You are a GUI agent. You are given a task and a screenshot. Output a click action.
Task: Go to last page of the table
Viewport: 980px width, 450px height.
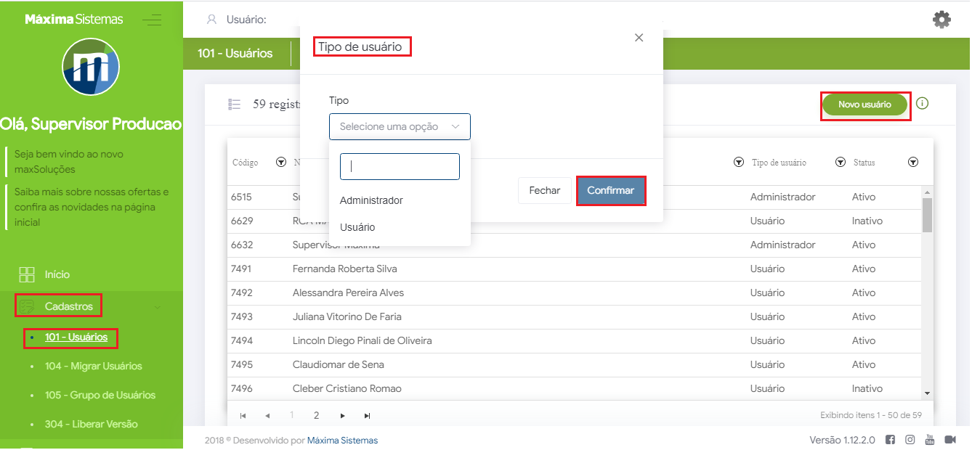367,416
